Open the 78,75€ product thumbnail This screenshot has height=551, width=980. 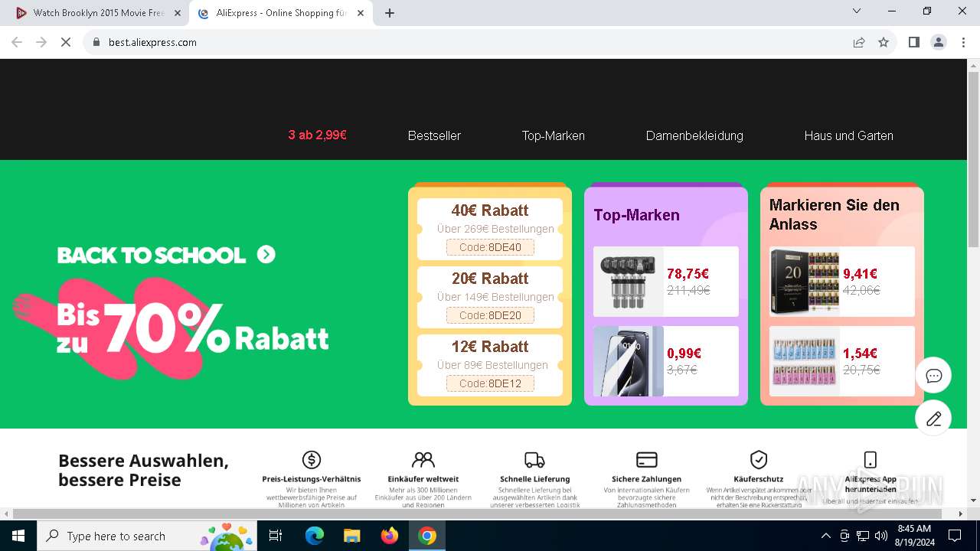[x=629, y=282]
